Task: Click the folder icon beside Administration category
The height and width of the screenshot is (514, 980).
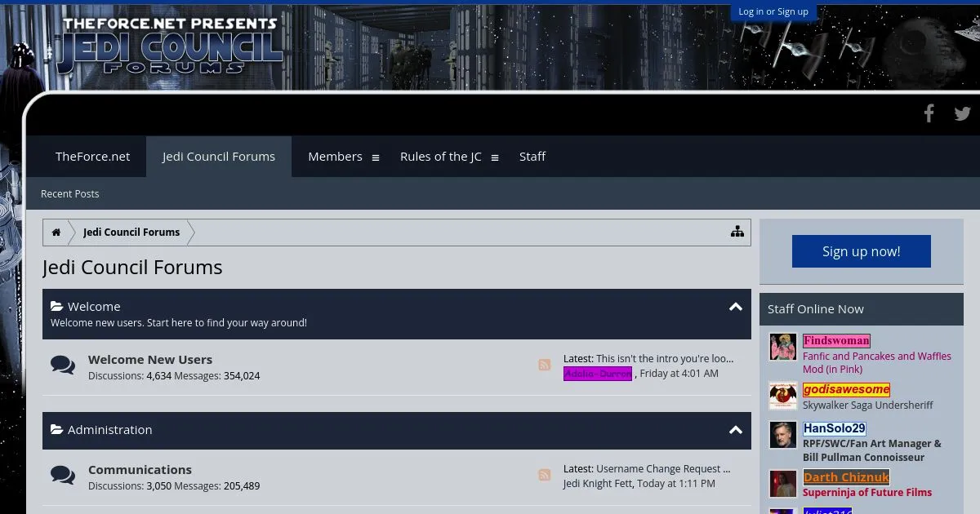Action: pyautogui.click(x=57, y=430)
